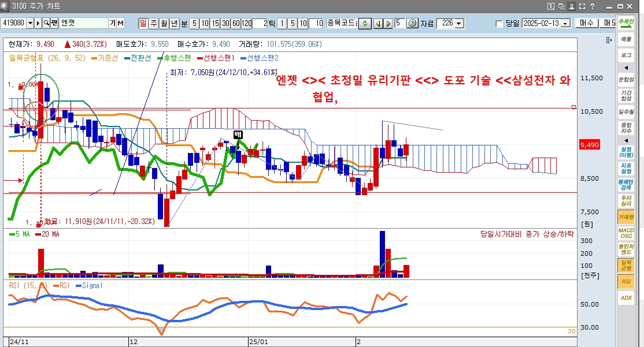Click the magnifier stock search icon
The height and width of the screenshot is (347, 644).
click(x=46, y=23)
